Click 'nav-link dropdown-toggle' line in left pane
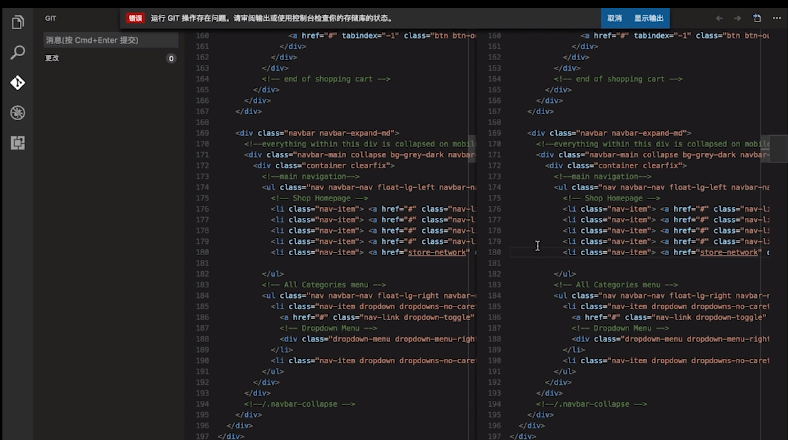Viewport: 788px width, 440px height. tap(377, 317)
